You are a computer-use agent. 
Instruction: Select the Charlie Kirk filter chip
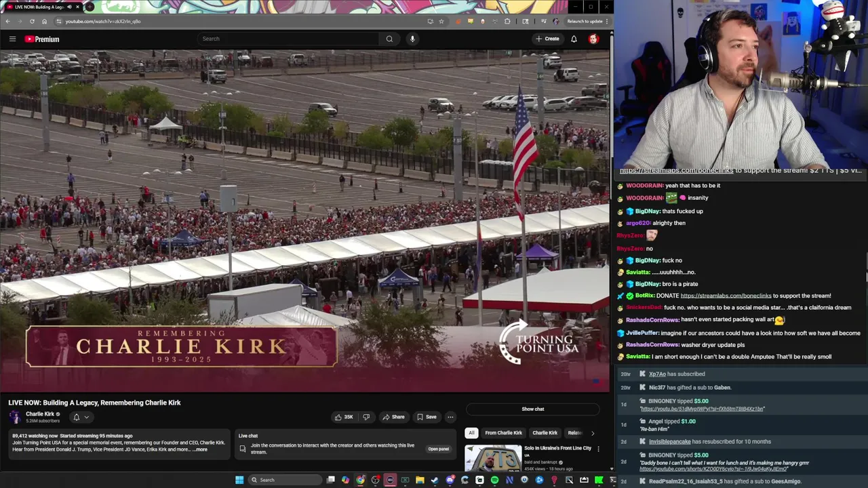(x=545, y=432)
